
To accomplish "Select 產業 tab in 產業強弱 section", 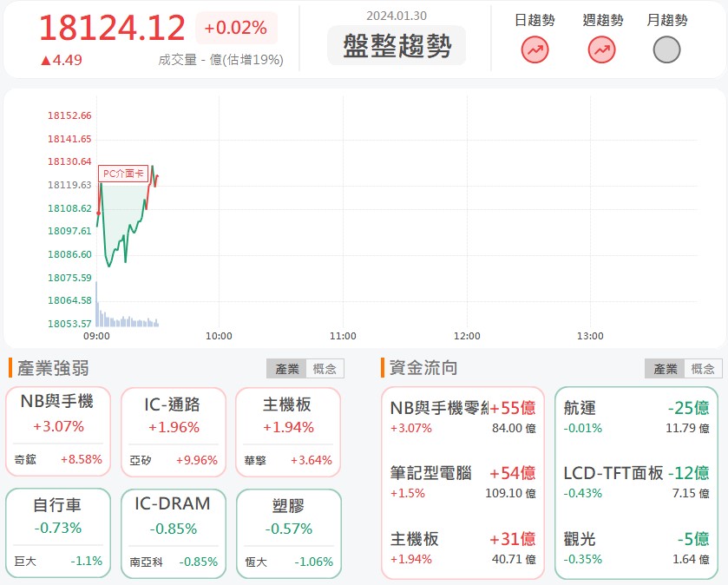I will [x=286, y=369].
